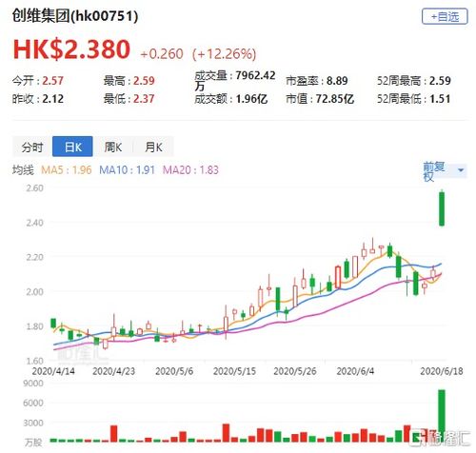Click the 2020/6/18 date axis label

tap(442, 371)
